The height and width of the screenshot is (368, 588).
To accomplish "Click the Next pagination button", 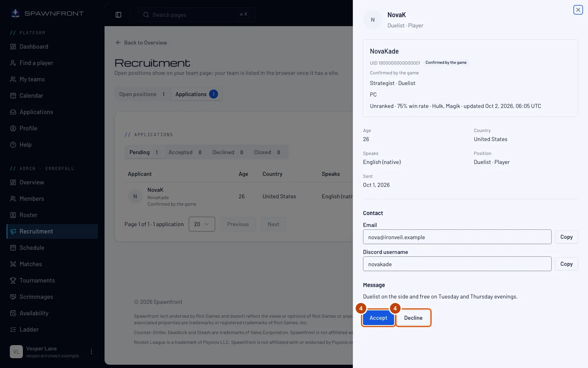I will point(274,224).
